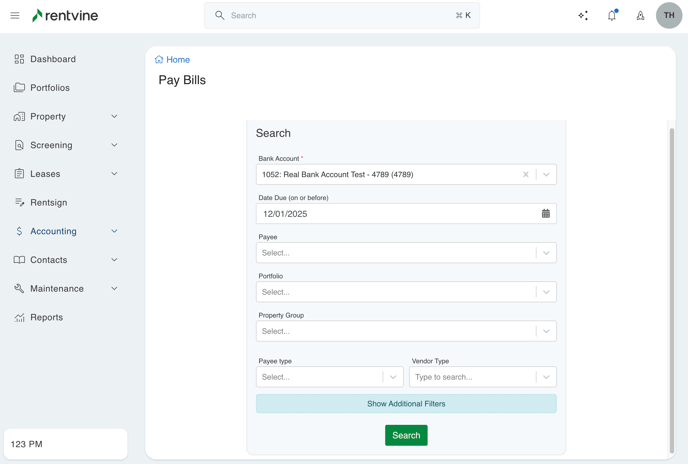The image size is (688, 464).
Task: Go to Dashboard in sidebar
Action: 52,59
